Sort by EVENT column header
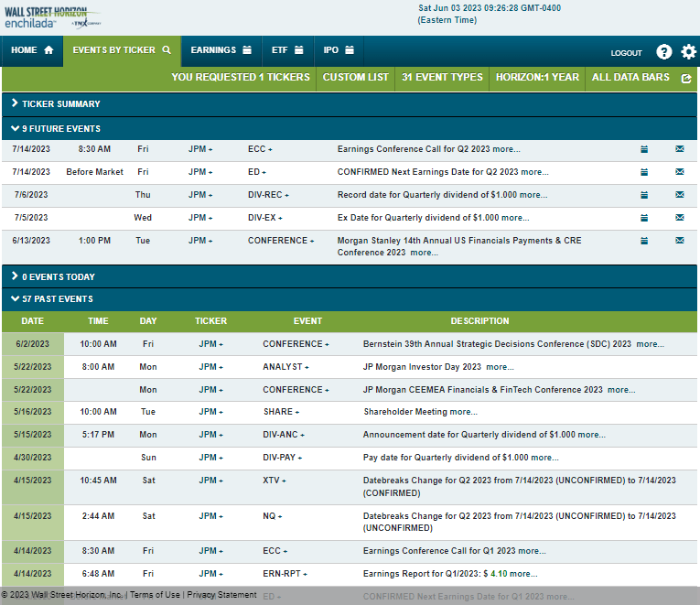The image size is (700, 605). 307,321
